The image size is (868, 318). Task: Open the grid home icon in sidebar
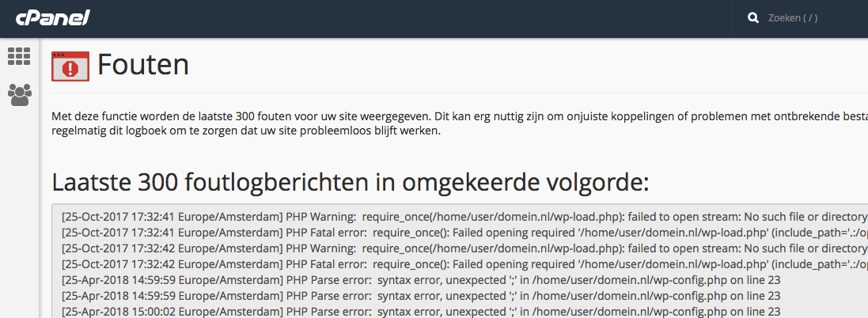19,56
